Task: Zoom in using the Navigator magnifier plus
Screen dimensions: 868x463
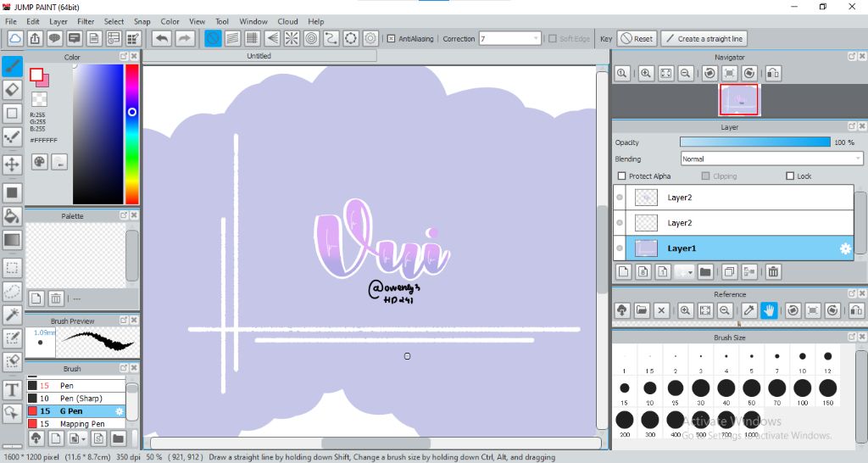Action: click(645, 73)
